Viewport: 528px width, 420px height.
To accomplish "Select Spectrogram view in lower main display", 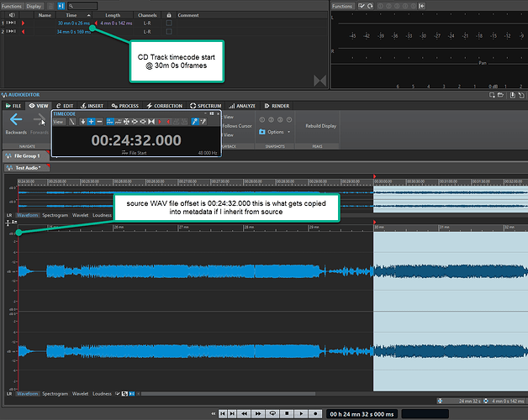I will point(55,393).
